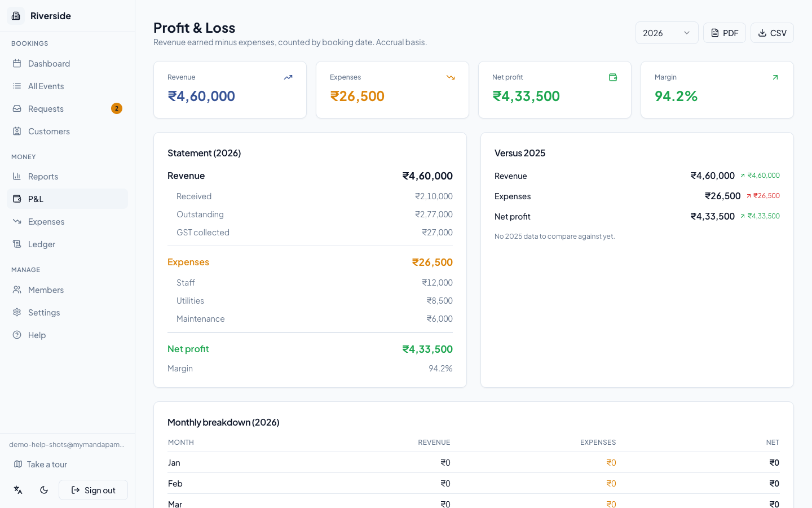Click the All Events list icon
The image size is (812, 508).
[x=17, y=86]
